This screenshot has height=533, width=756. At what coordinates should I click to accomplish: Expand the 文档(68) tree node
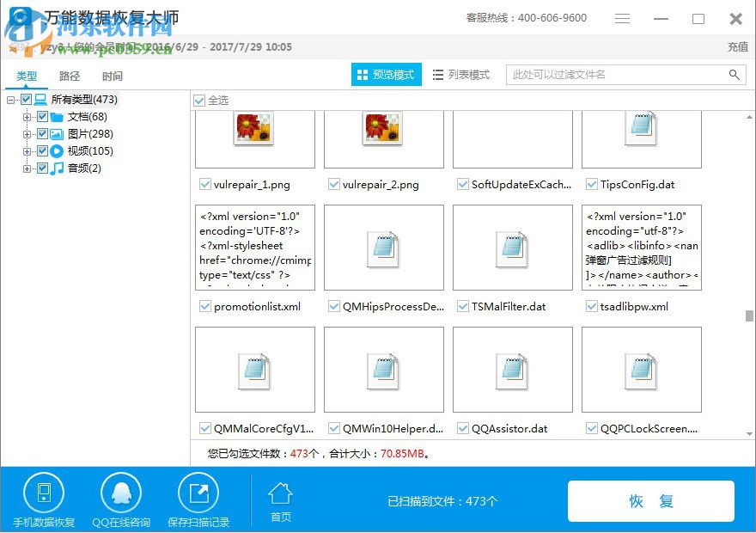pyautogui.click(x=27, y=116)
